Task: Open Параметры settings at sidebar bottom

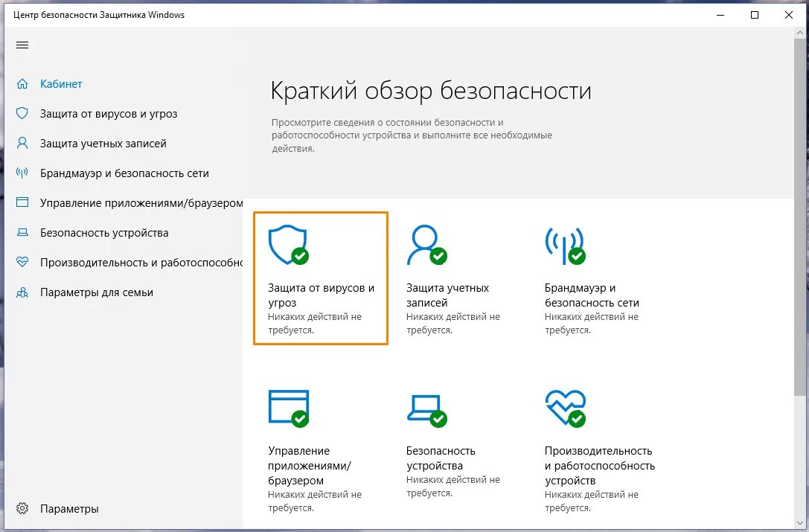Action: coord(69,509)
